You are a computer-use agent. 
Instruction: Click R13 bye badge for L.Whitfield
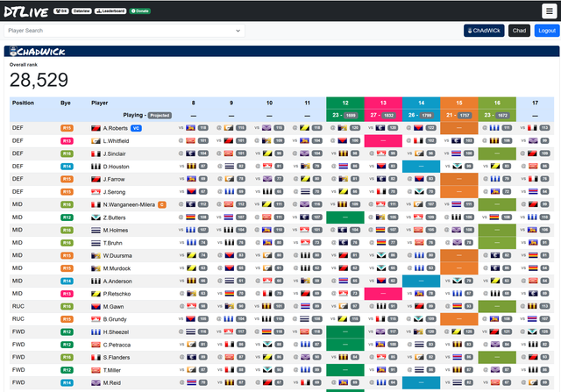[x=67, y=140]
